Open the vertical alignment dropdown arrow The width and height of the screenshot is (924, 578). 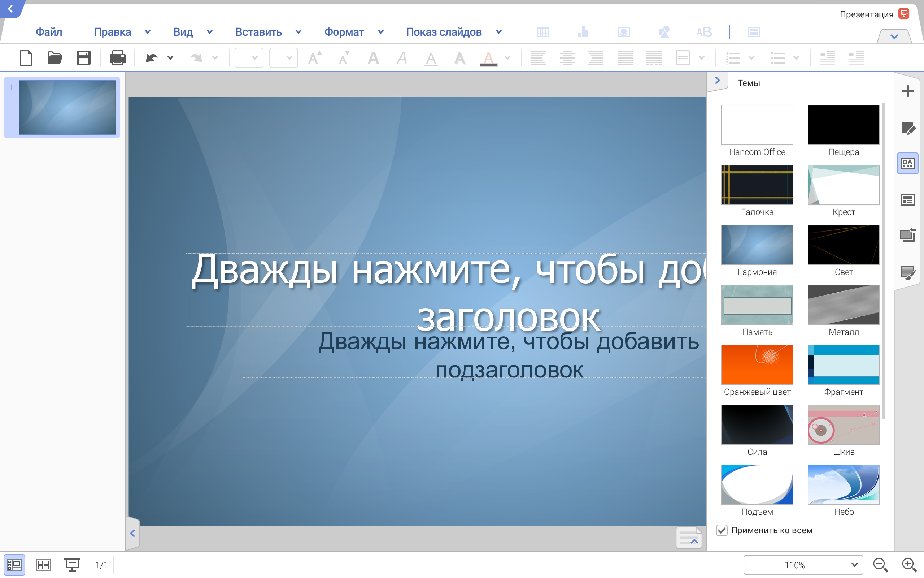pos(702,58)
